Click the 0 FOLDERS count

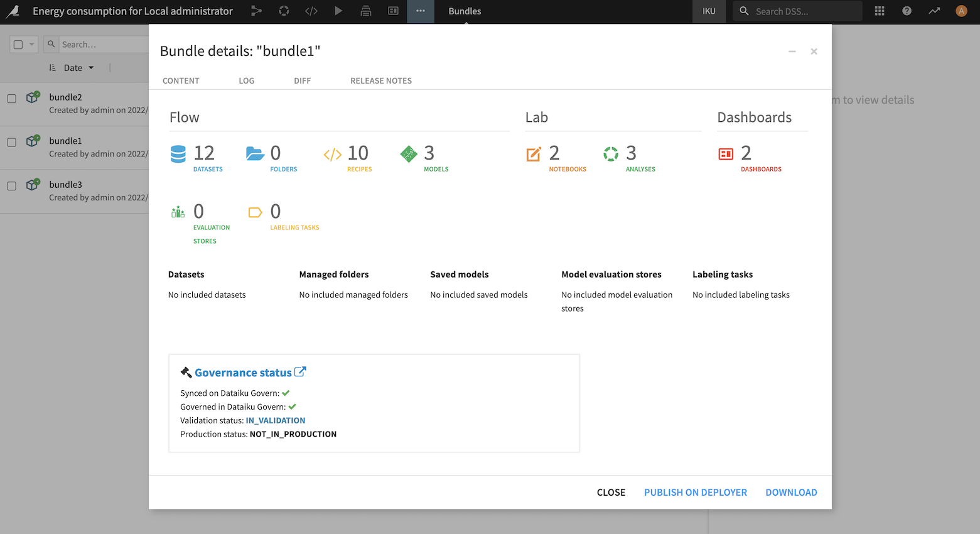(x=284, y=158)
